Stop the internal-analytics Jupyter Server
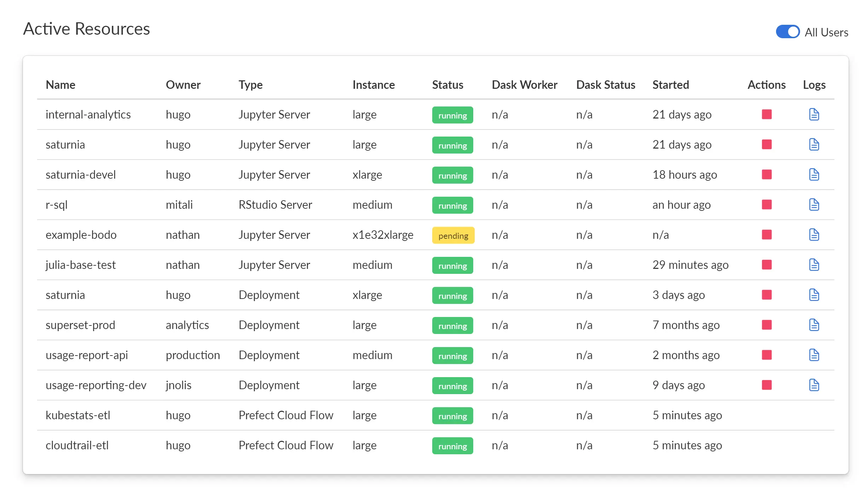The height and width of the screenshot is (496, 868). click(x=766, y=114)
